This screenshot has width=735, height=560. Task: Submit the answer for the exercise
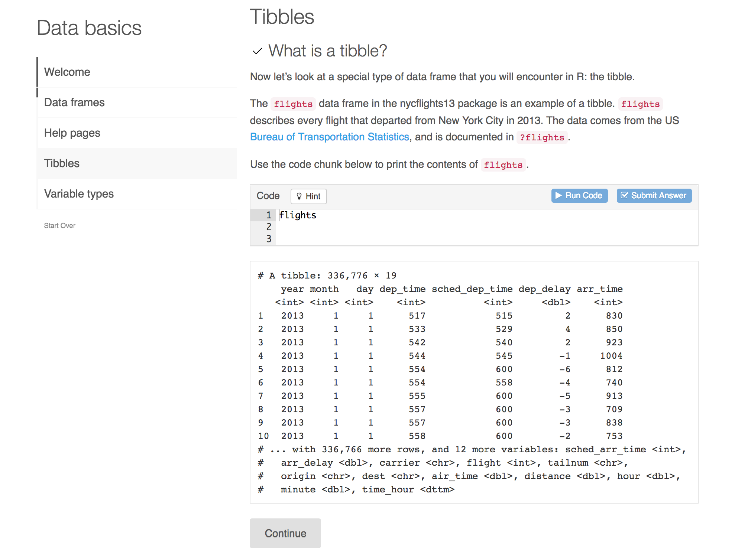click(x=654, y=195)
